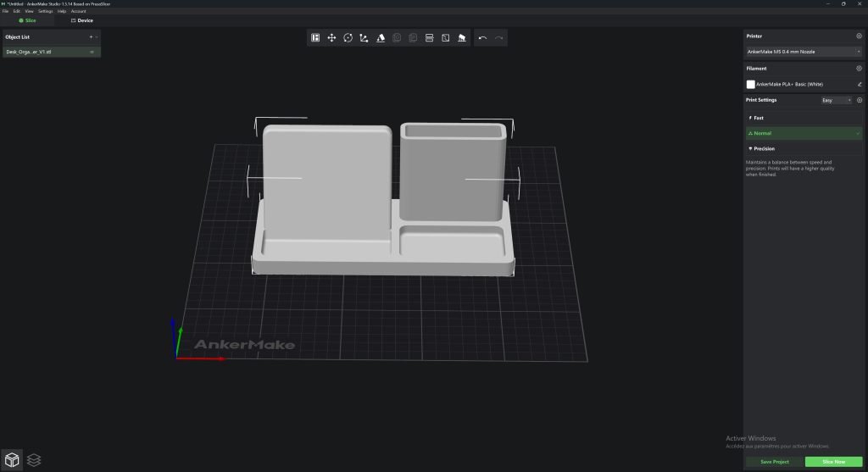Select the Rotate tool

(348, 37)
